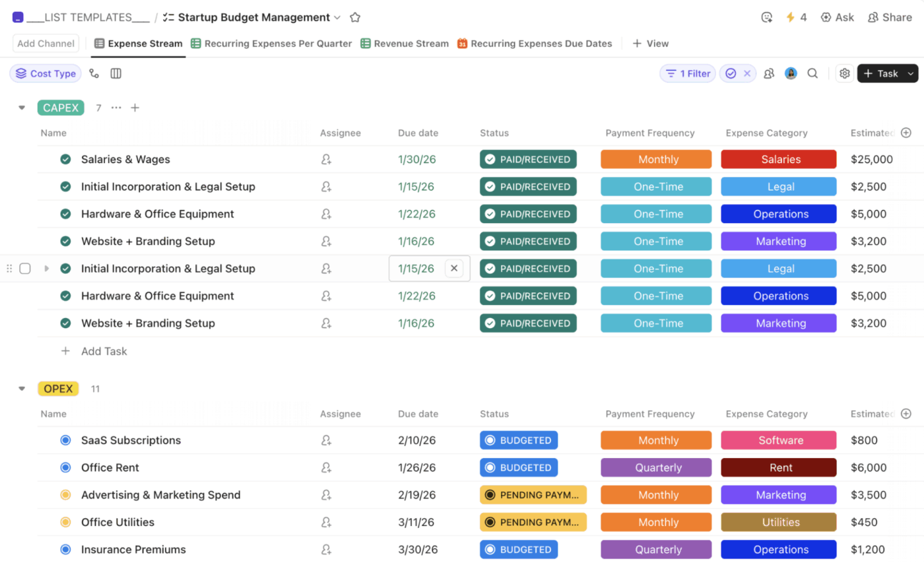Star the Startup Budget Management list
Viewport: 924px width, 563px height.
(x=354, y=17)
